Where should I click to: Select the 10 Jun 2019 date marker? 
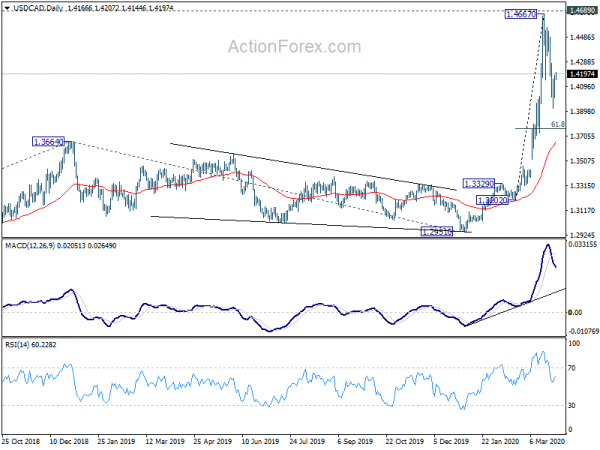point(260,441)
